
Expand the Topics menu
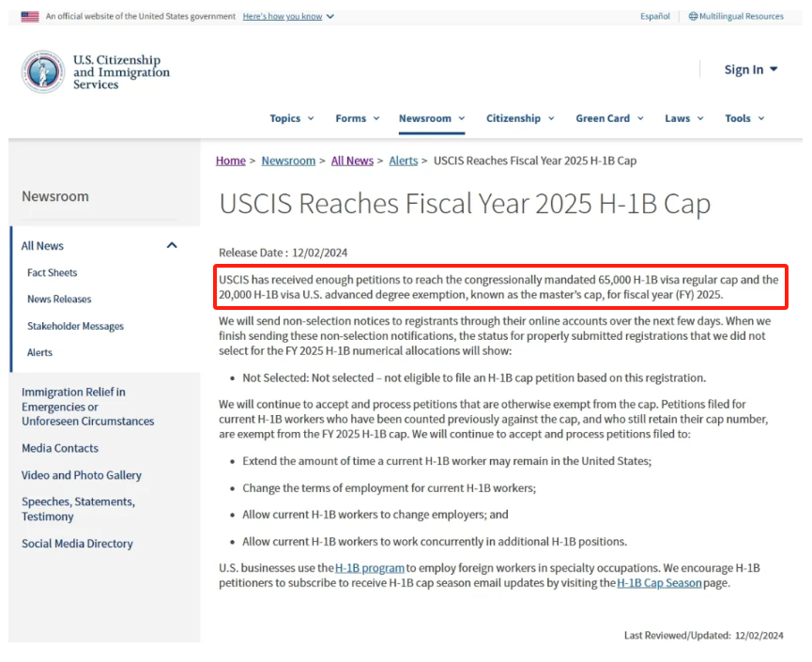(292, 118)
